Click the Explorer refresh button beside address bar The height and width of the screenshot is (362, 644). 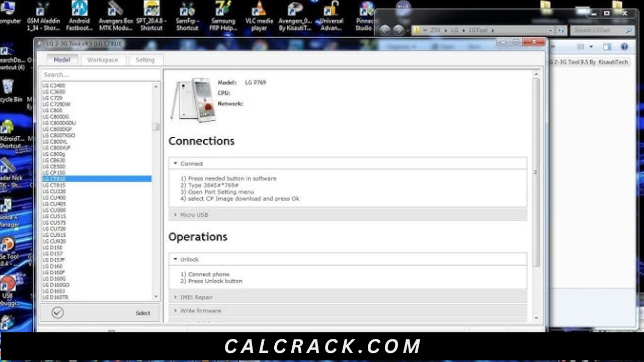pos(561,30)
